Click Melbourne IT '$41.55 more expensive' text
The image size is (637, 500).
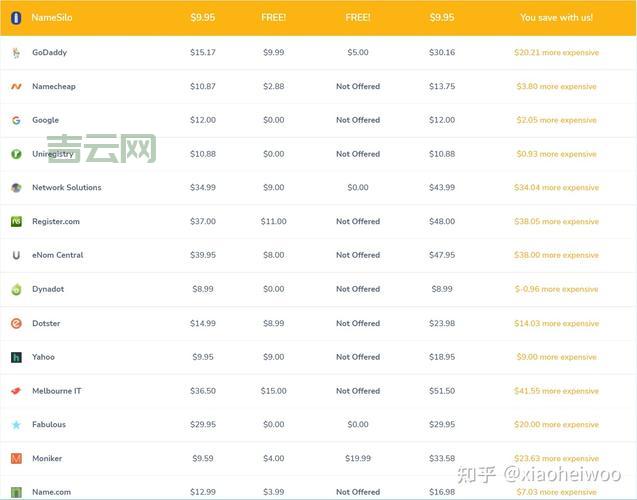tap(556, 391)
